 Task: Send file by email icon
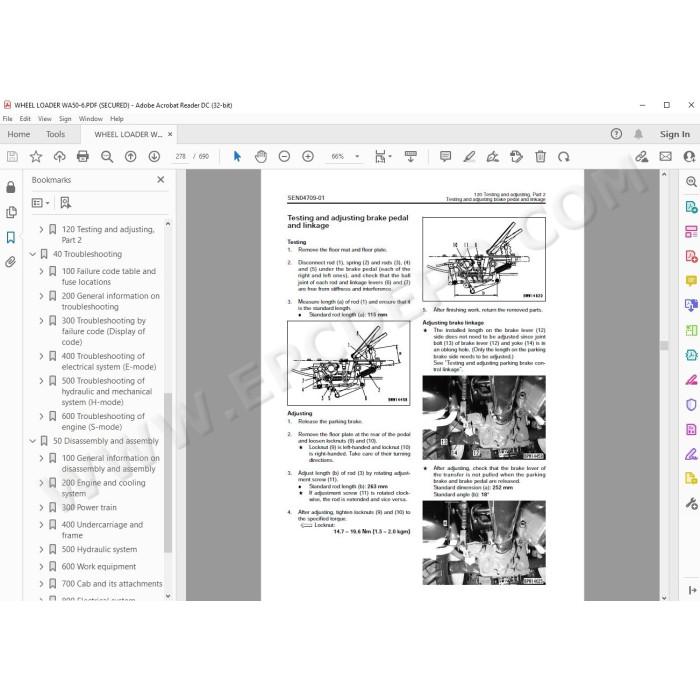point(665,157)
